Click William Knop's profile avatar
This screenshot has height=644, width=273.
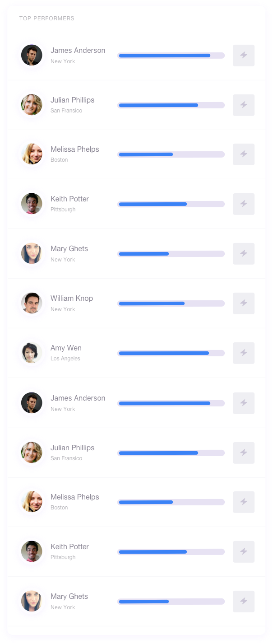point(32,303)
